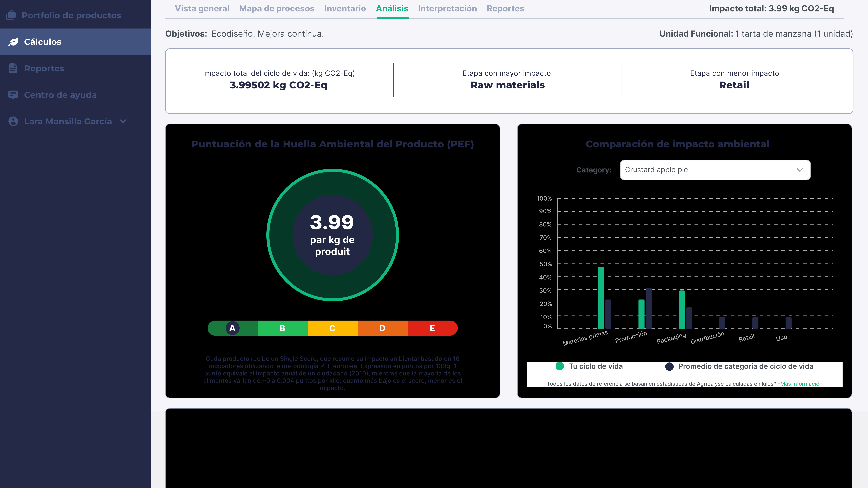868x488 pixels.
Task: Click the user avatar icon beside Lara Mansilla García
Action: (13, 121)
